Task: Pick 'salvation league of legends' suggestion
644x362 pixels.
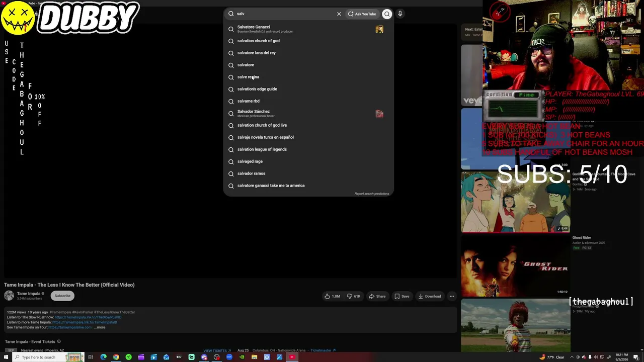Action: click(x=308, y=149)
